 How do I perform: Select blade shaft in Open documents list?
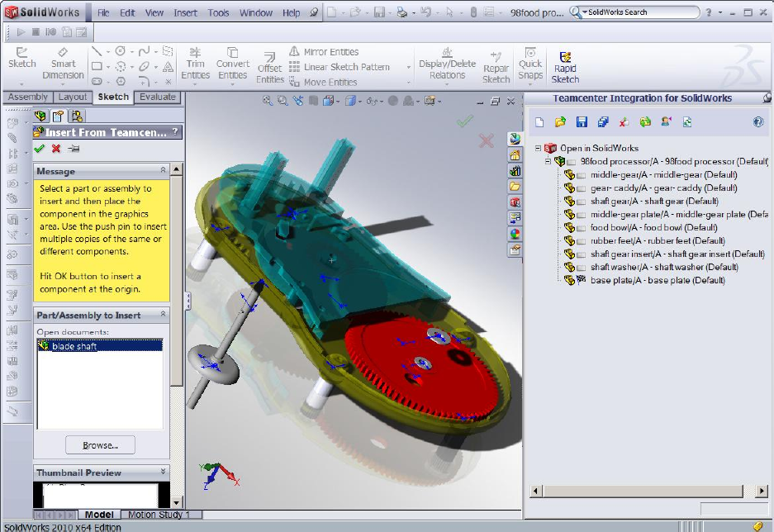click(74, 346)
